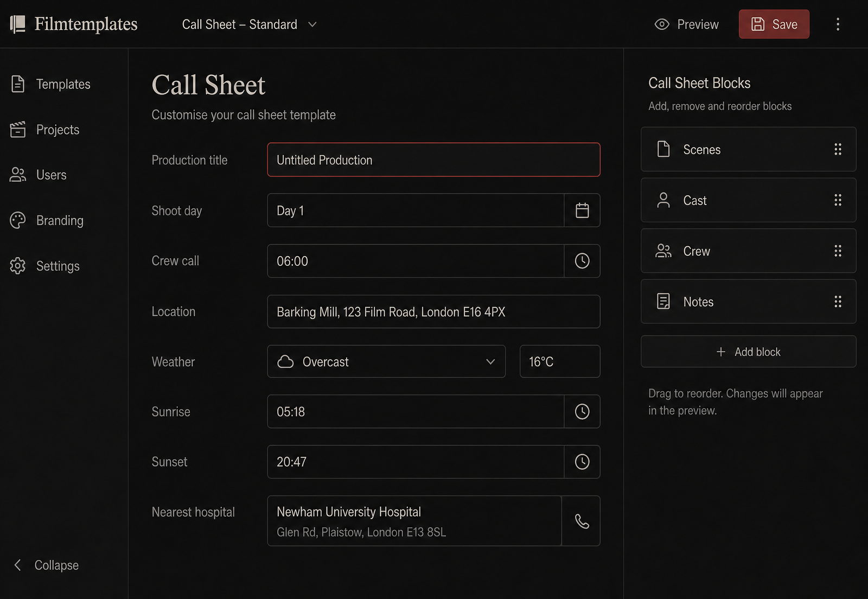
Task: Select the Scenes block label
Action: (702, 150)
